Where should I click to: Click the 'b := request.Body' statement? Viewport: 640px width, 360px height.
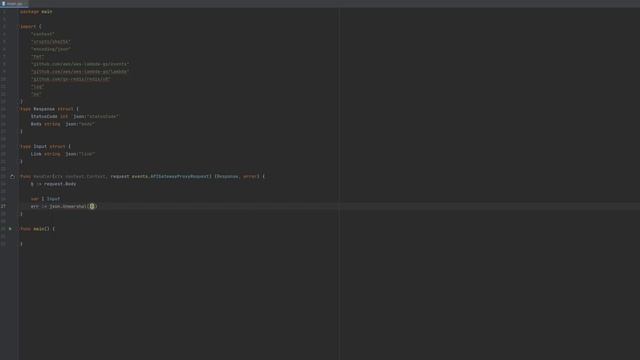53,184
